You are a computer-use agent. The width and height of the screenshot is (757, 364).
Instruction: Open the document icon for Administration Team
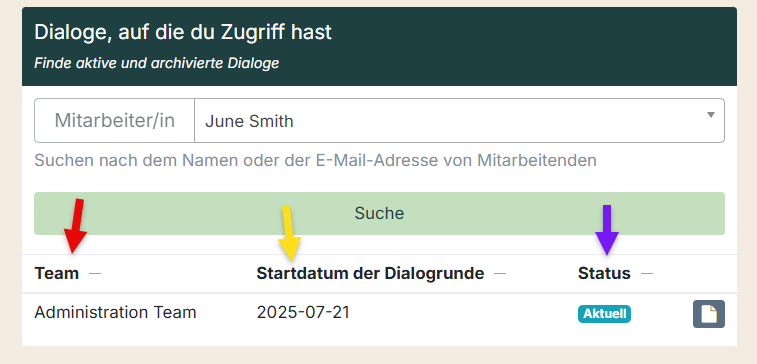709,314
